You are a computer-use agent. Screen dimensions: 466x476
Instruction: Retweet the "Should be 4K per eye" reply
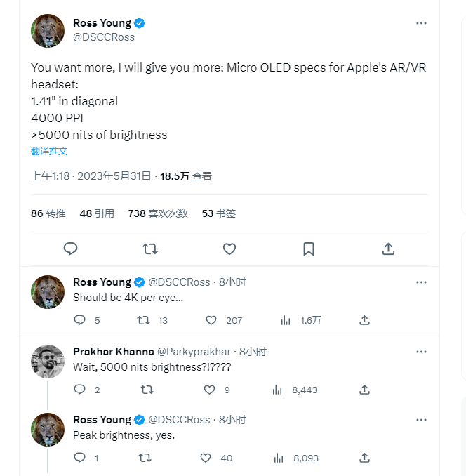(x=143, y=320)
